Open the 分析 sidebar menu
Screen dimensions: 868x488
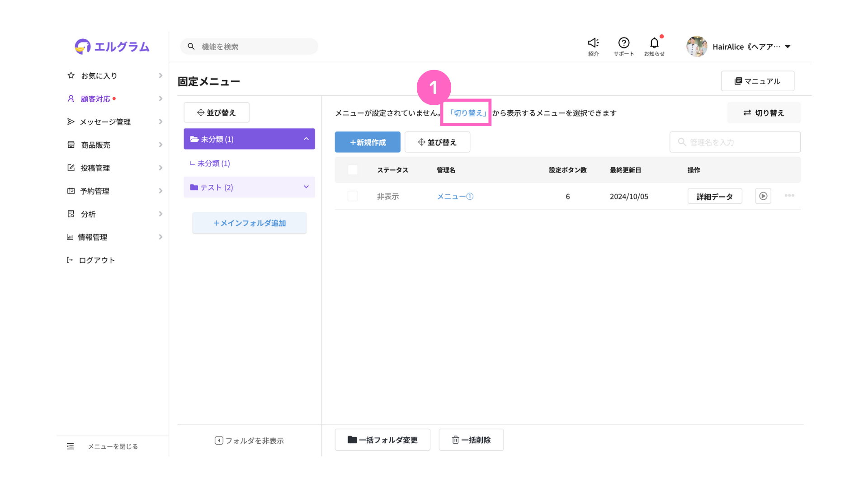click(115, 214)
